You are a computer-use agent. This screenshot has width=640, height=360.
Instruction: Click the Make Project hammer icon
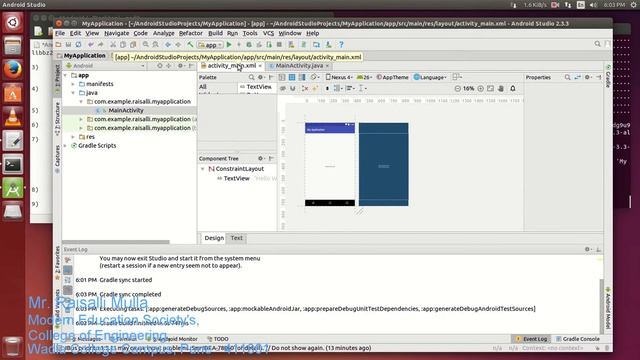[190, 44]
